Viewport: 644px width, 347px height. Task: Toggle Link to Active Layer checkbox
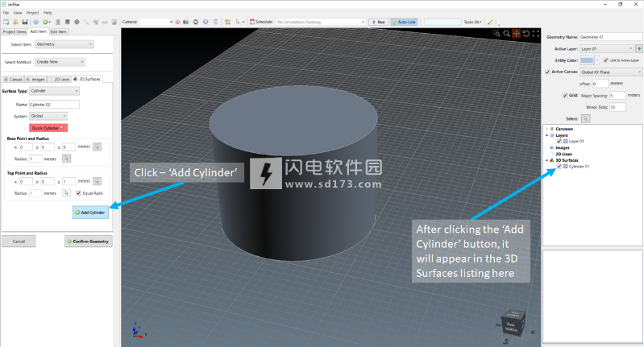606,60
